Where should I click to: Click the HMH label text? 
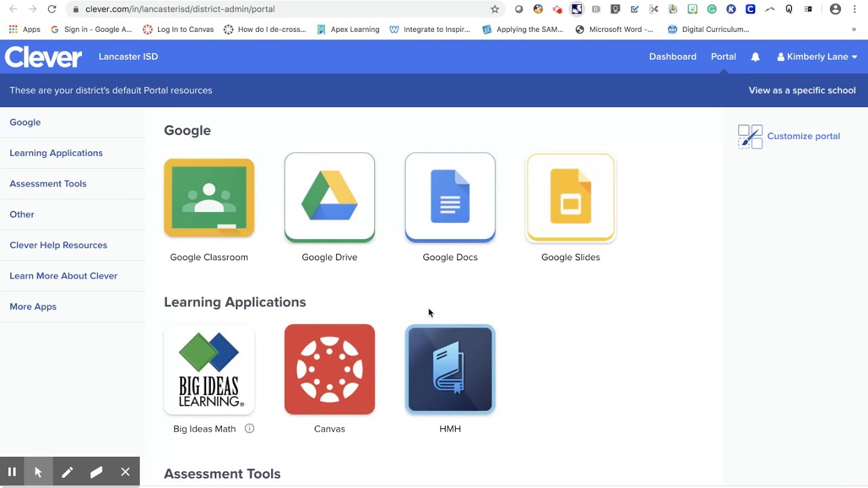tap(450, 428)
